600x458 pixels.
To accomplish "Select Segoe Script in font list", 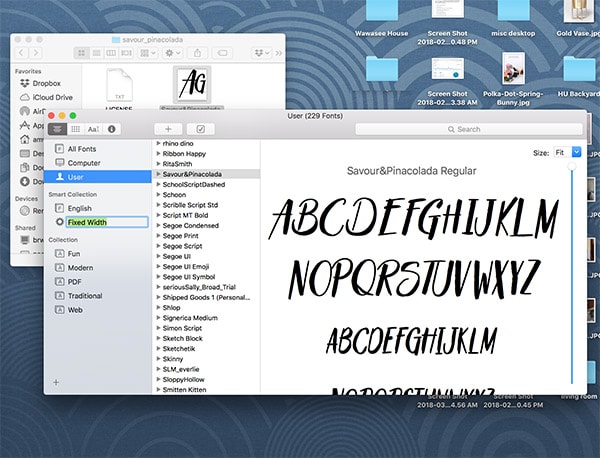I will click(206, 246).
